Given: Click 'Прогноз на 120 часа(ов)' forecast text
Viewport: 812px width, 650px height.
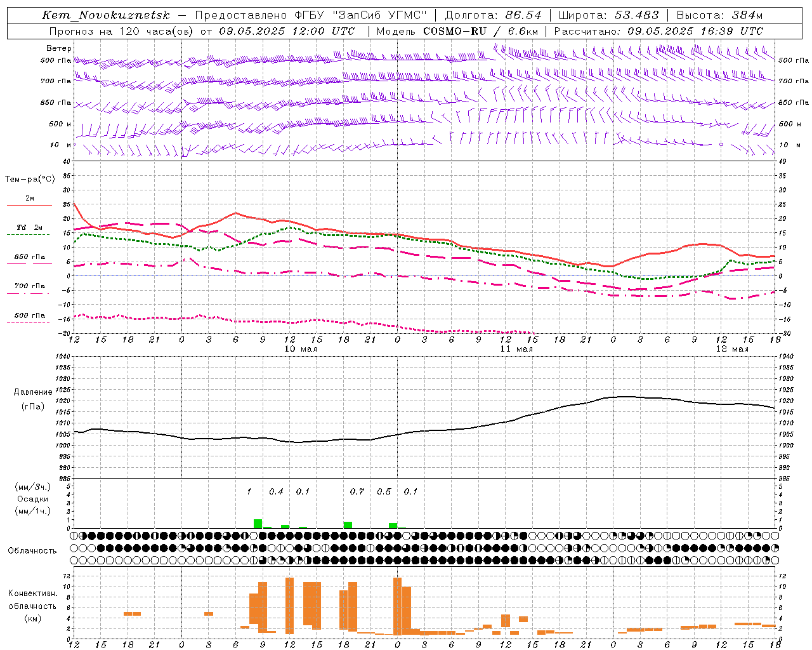Looking at the screenshot, I should (122, 31).
